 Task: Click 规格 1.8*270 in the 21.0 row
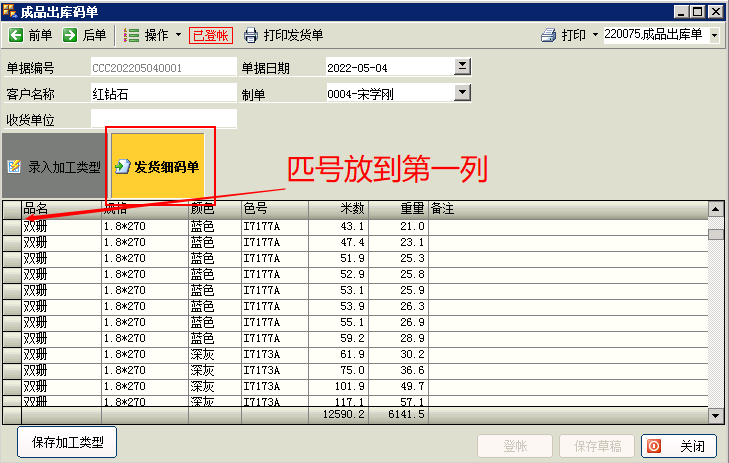click(x=145, y=226)
